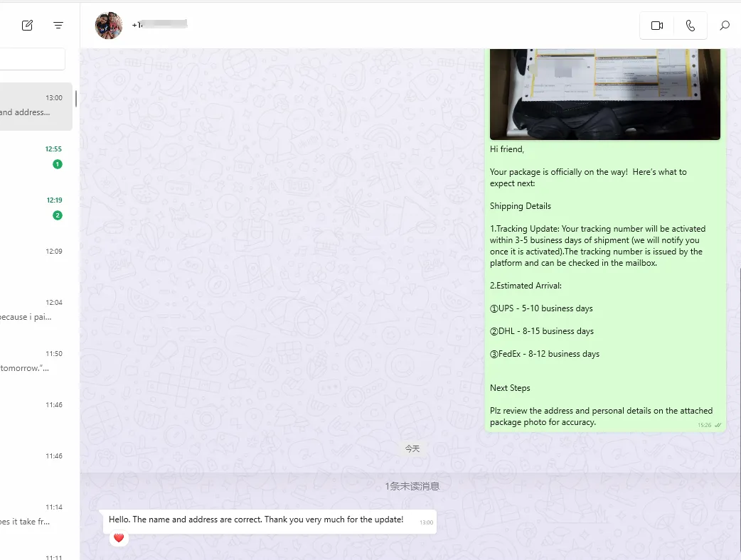Click the chat list scrollbar
741x560 pixels.
(x=76, y=98)
